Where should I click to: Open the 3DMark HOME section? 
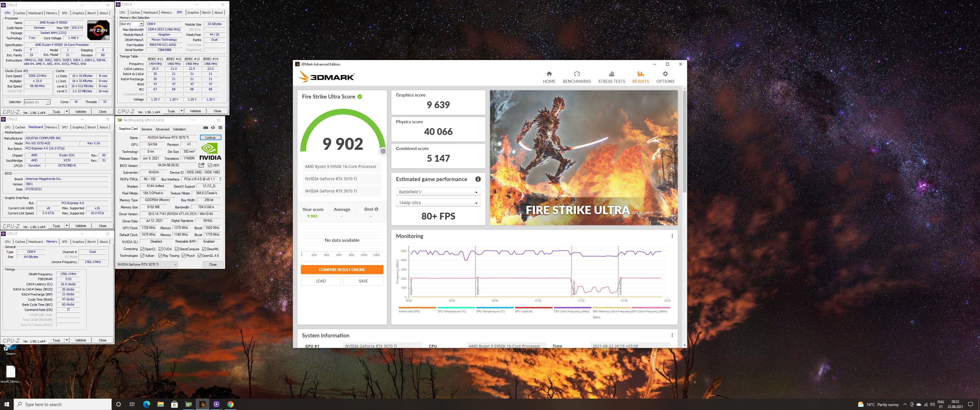[549, 77]
